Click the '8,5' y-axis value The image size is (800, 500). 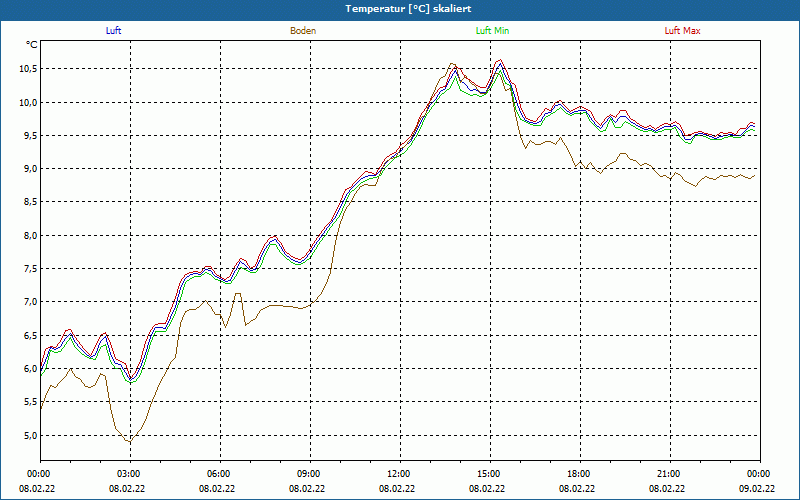31,203
